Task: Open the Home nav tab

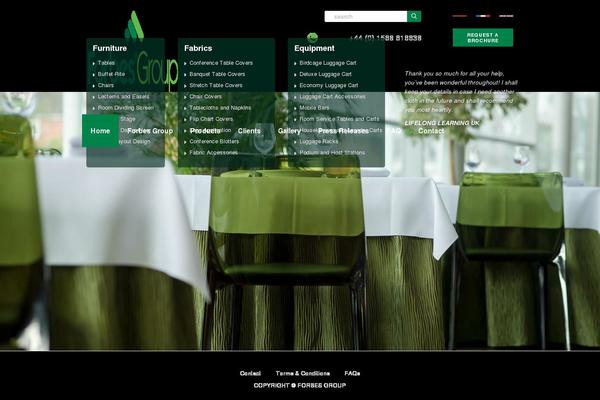Action: click(x=100, y=131)
